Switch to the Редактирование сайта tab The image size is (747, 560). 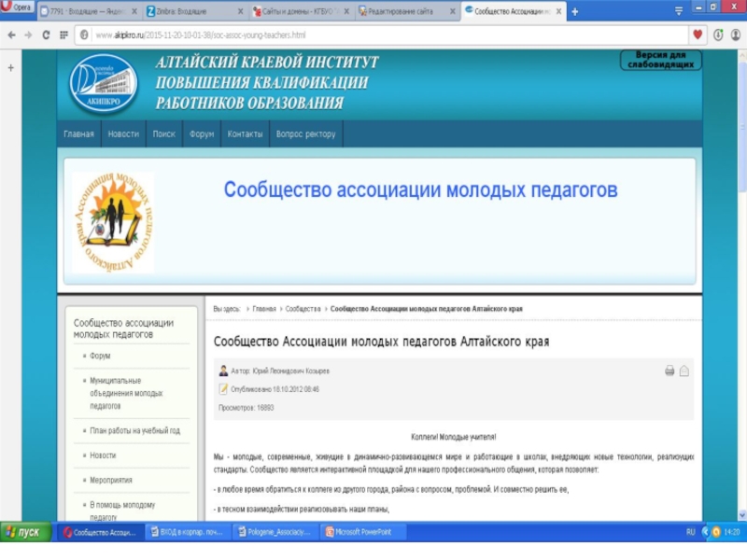407,11
